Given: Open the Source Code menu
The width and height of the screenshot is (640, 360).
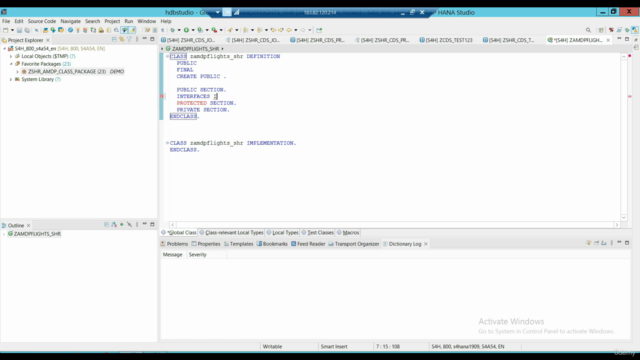Looking at the screenshot, I should (x=42, y=21).
